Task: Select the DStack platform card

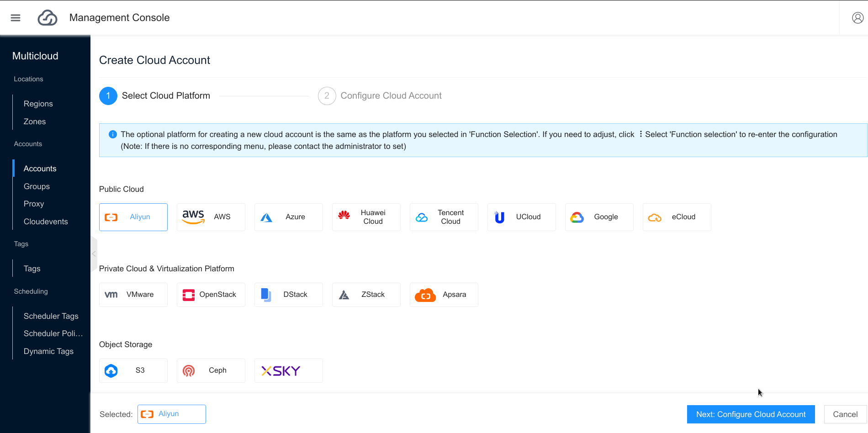Action: pos(289,295)
